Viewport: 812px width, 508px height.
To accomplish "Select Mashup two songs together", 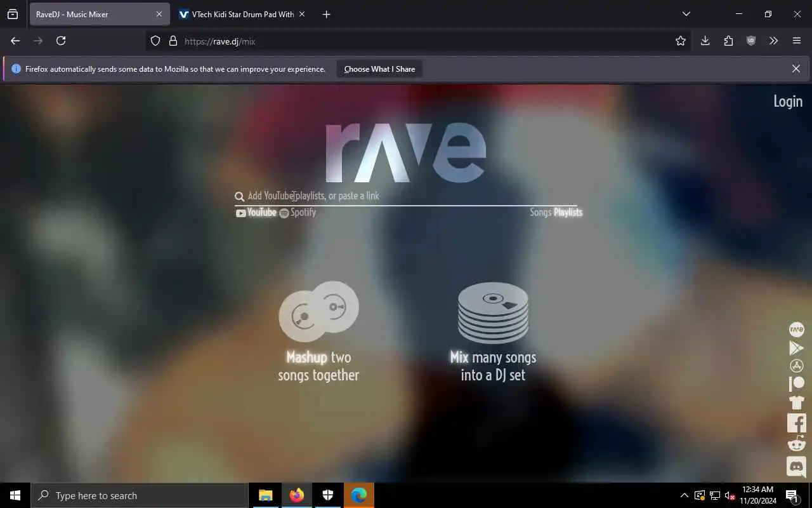I will click(x=318, y=366).
